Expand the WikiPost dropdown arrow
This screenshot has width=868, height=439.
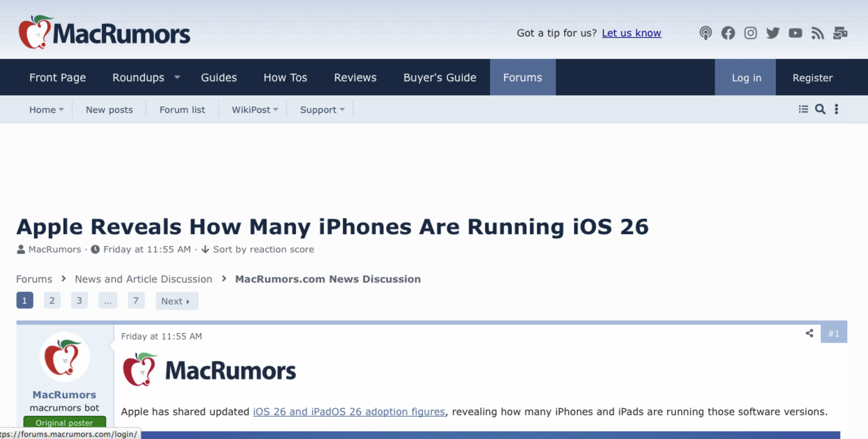(x=276, y=110)
